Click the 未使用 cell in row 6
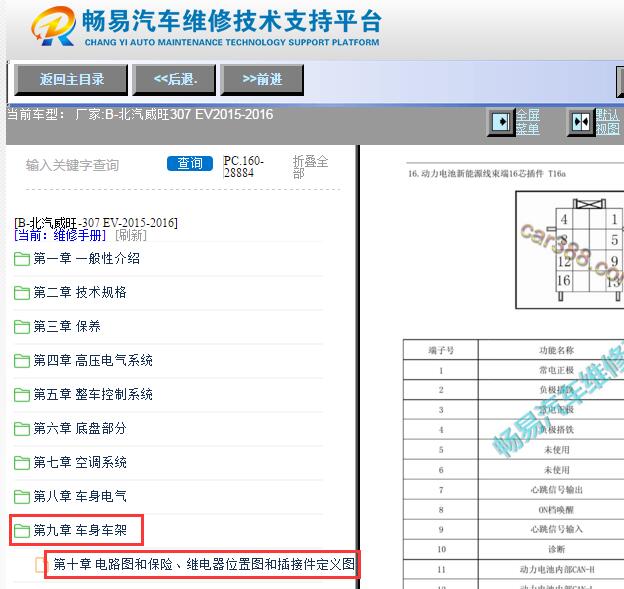The height and width of the screenshot is (589, 624). pos(556,470)
